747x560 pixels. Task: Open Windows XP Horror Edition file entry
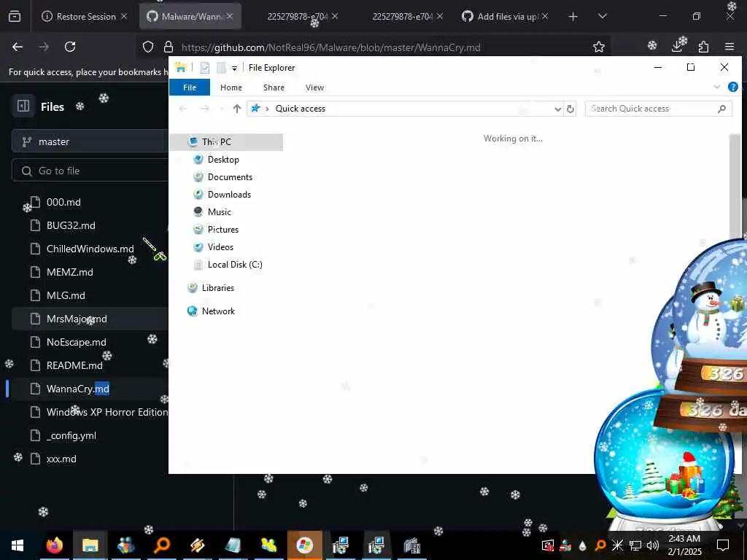(x=107, y=412)
